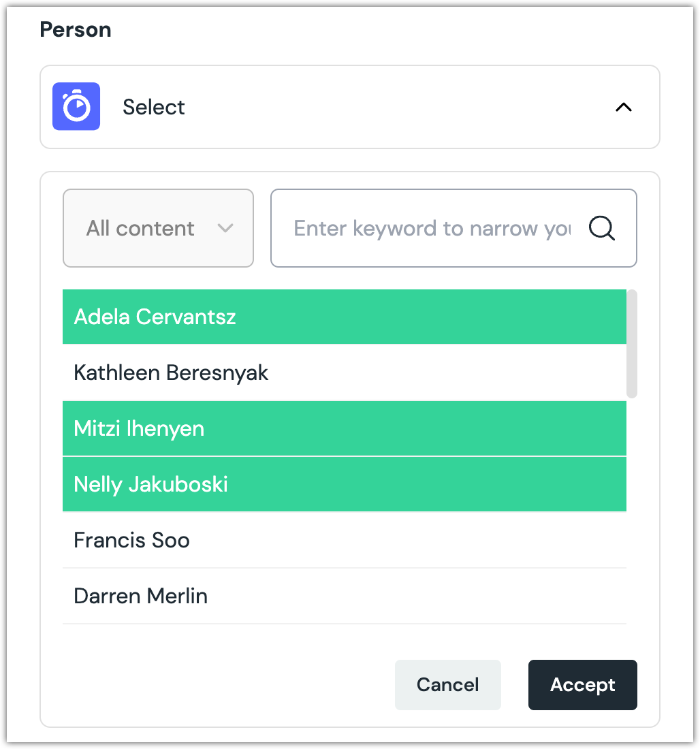
Task: Click the people list scrollbar thumb
Action: click(x=632, y=344)
